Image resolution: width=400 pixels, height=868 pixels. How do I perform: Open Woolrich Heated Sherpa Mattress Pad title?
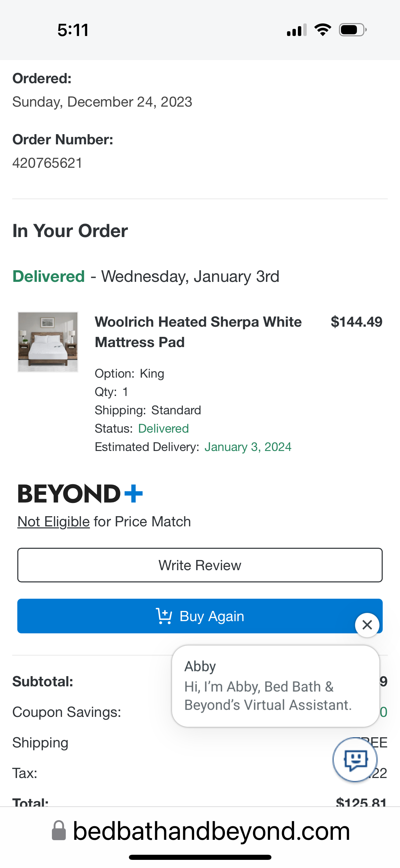click(x=198, y=332)
